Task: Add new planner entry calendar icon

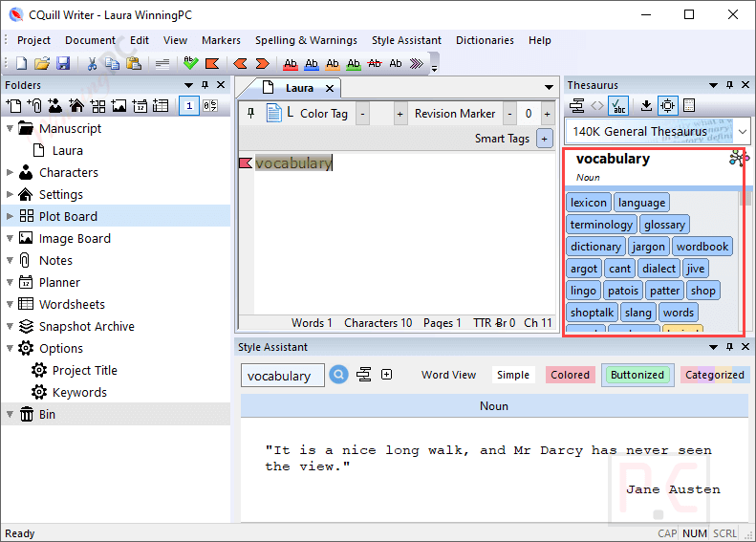Action: coord(140,105)
